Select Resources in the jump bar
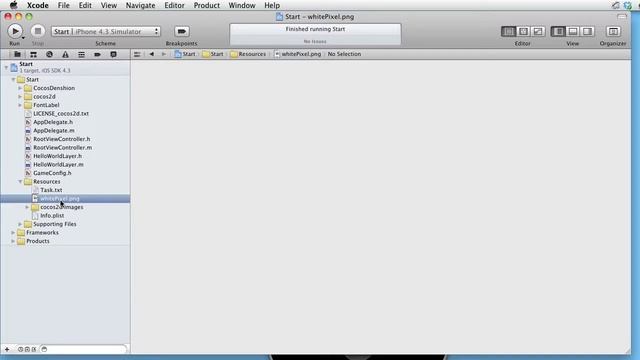 (248, 54)
